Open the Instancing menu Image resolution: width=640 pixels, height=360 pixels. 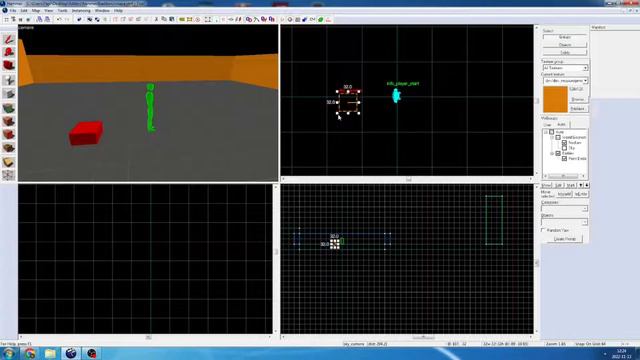[x=81, y=11]
